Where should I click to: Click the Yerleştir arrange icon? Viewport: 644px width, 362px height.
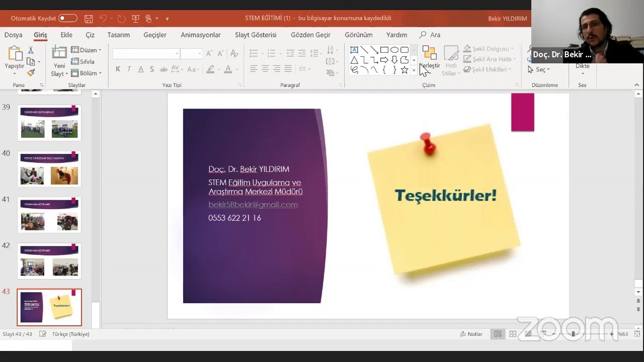pos(429,53)
